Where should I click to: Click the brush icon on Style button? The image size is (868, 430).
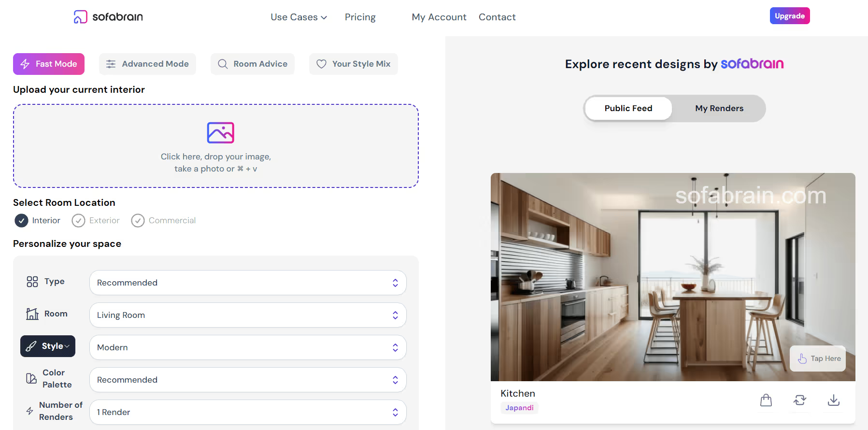click(x=31, y=346)
